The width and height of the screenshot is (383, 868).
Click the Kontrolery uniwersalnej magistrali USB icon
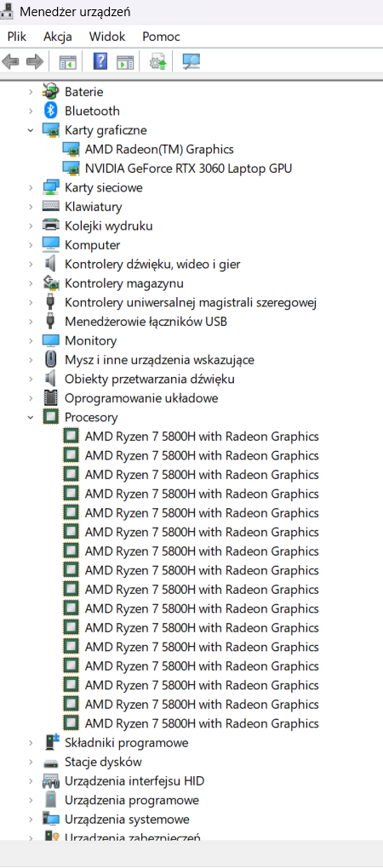pyautogui.click(x=51, y=302)
